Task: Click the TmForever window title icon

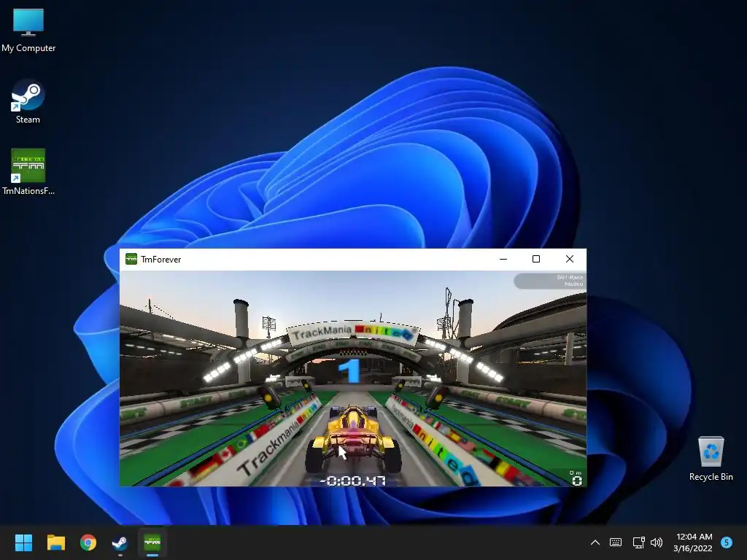Action: coord(131,259)
